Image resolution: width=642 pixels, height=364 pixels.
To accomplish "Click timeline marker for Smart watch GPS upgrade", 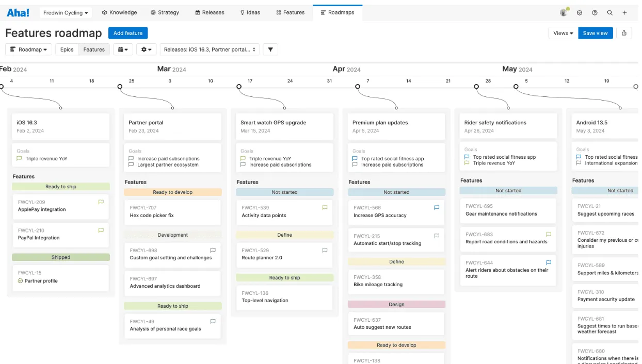I will click(239, 87).
